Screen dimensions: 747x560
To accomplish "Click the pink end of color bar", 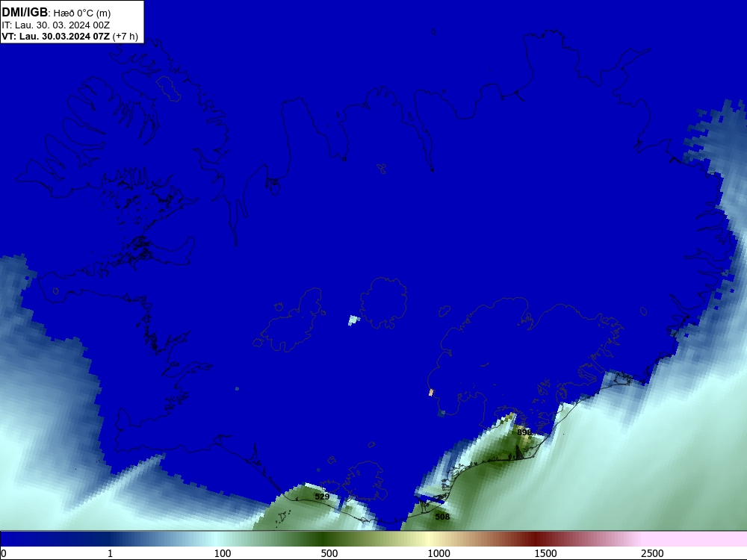I will click(x=695, y=539).
